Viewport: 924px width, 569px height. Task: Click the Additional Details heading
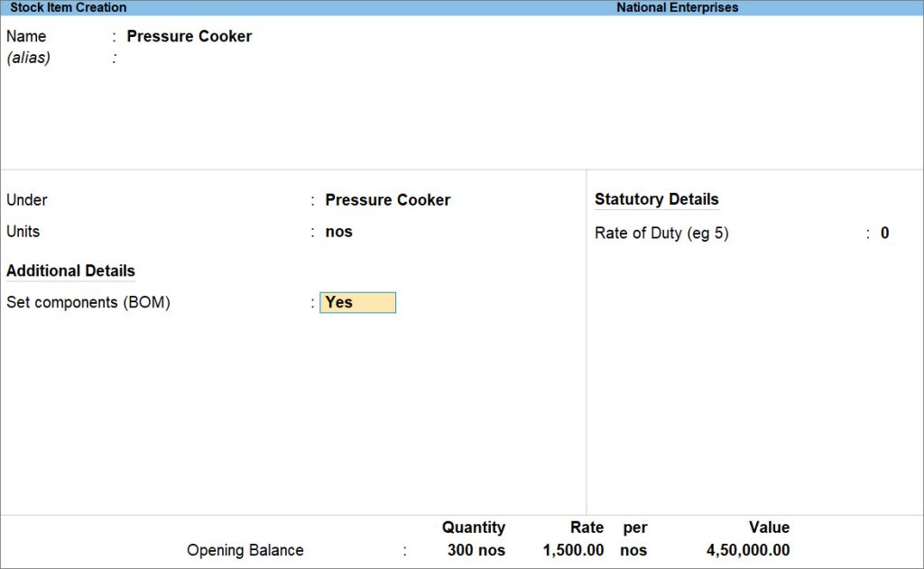70,271
